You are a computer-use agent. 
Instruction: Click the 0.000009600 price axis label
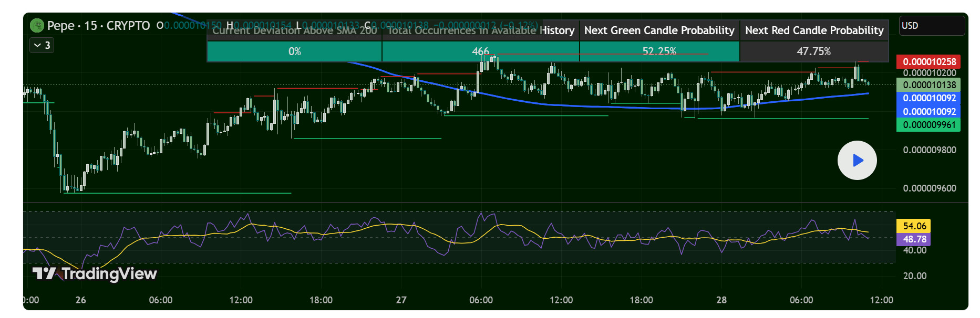tap(929, 188)
